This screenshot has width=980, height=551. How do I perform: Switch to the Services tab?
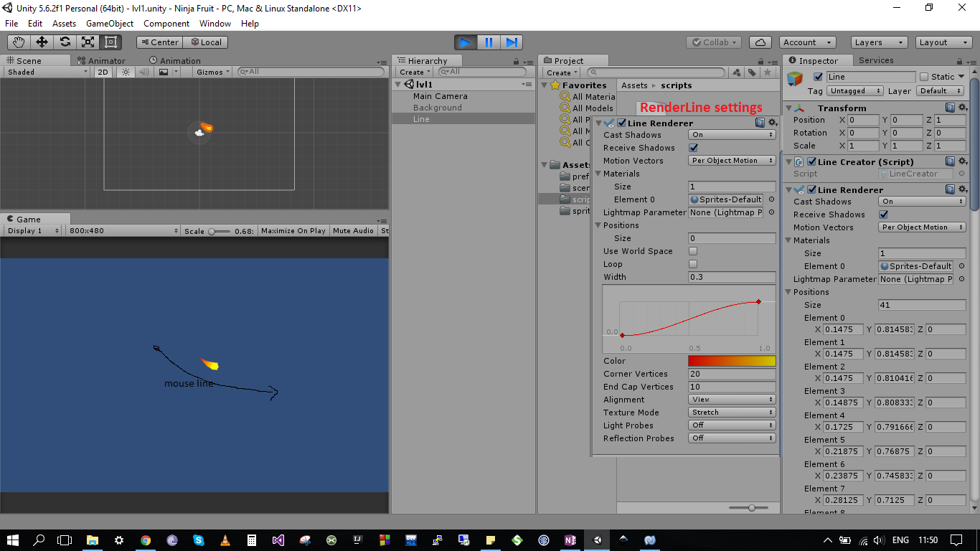tap(876, 60)
